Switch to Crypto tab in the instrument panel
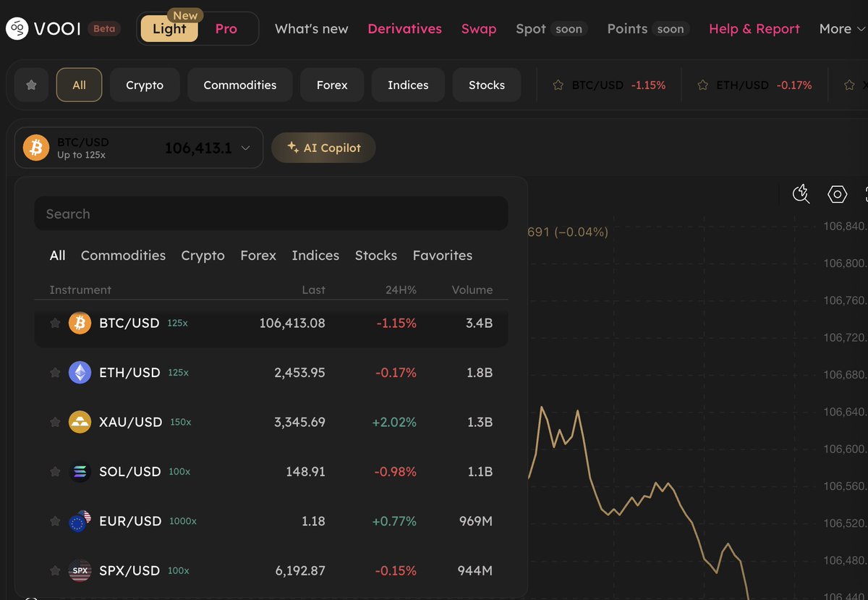Viewport: 868px width, 600px height. [x=203, y=255]
